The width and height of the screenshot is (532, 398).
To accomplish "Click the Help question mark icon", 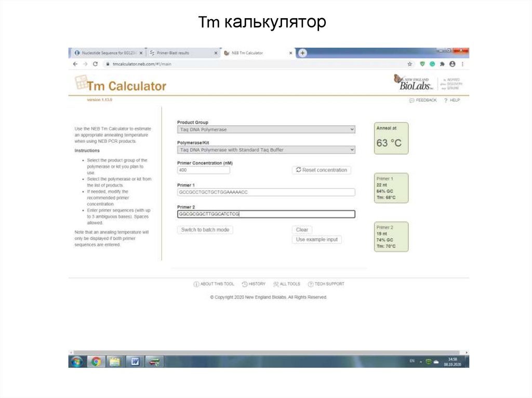I will pos(447,100).
